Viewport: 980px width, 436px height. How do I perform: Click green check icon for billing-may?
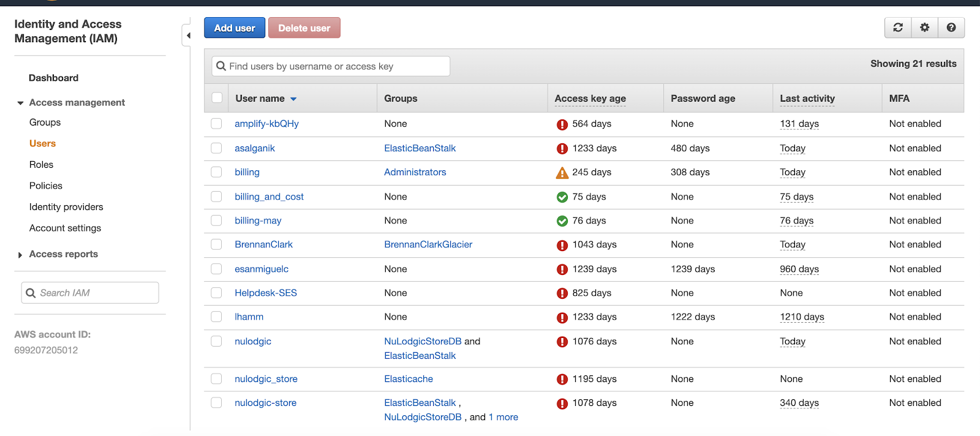(x=562, y=221)
